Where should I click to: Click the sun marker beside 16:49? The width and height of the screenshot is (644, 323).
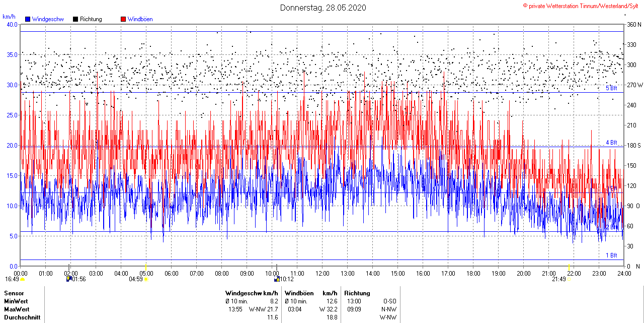[22, 279]
